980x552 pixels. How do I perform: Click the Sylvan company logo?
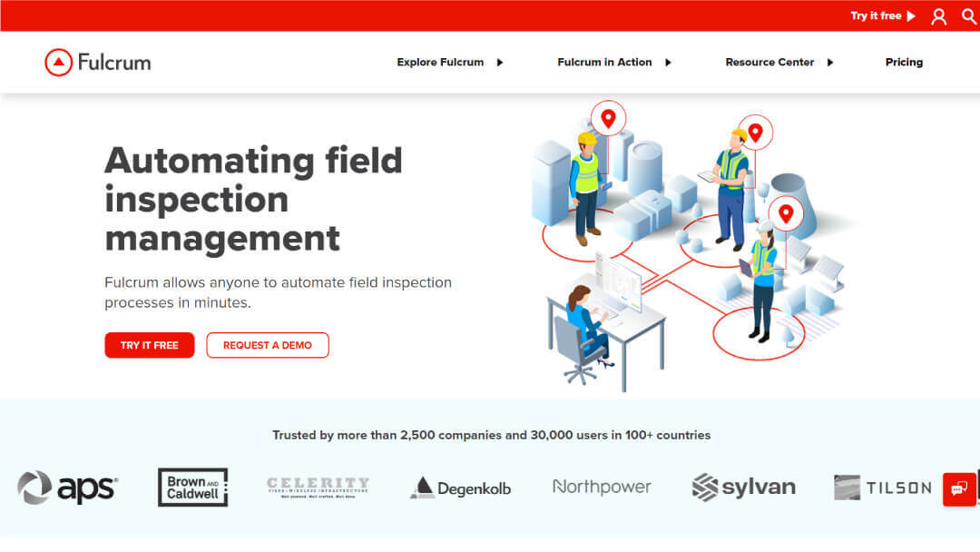[x=743, y=487]
